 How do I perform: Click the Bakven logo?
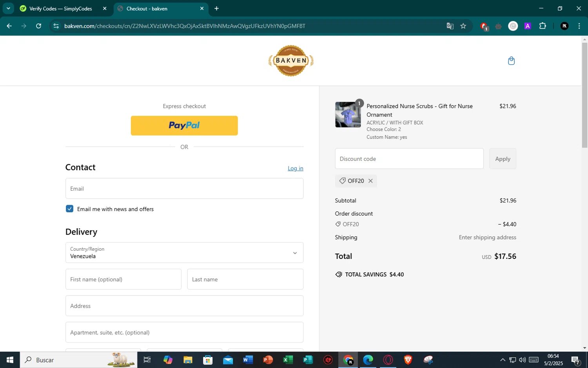(x=291, y=61)
